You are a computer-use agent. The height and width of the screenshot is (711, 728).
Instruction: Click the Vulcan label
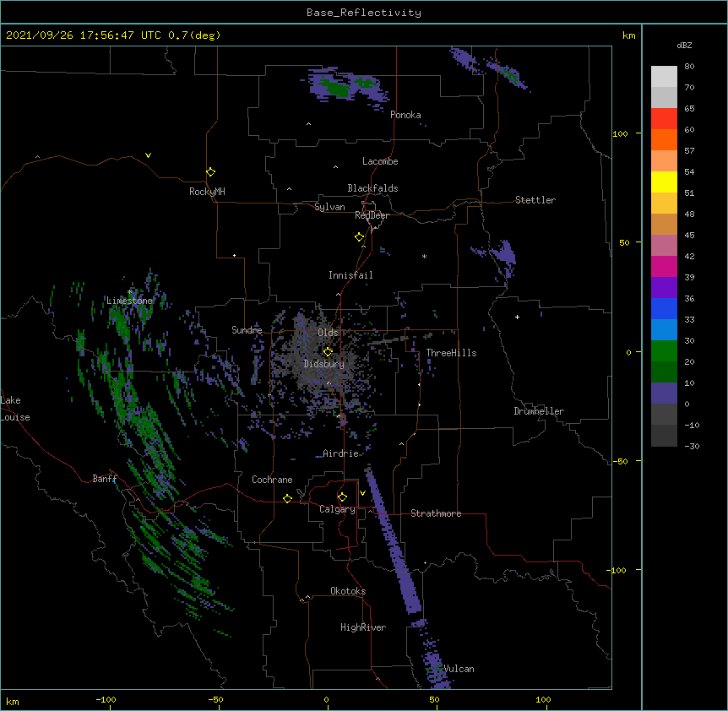(x=459, y=669)
